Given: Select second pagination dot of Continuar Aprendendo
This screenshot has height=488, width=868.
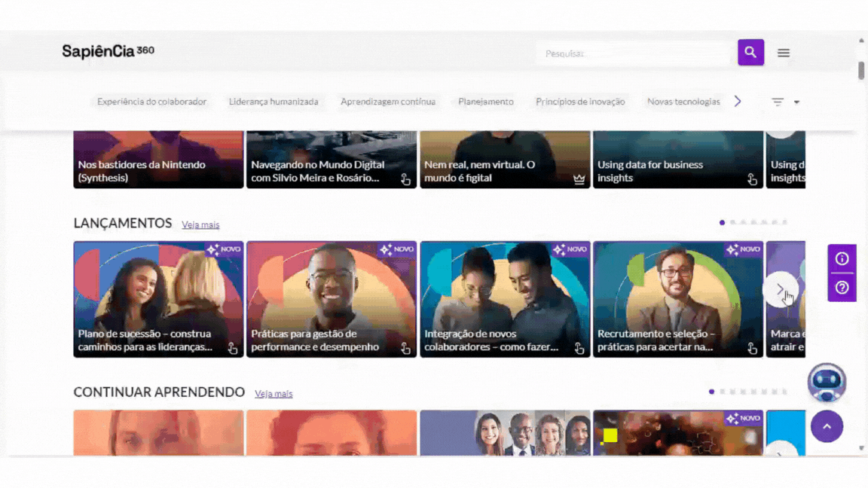Looking at the screenshot, I should [722, 392].
